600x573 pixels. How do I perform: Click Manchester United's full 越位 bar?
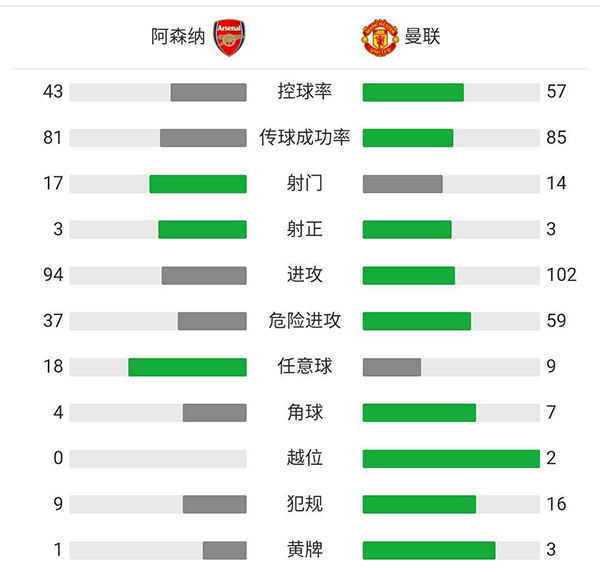coord(451,458)
